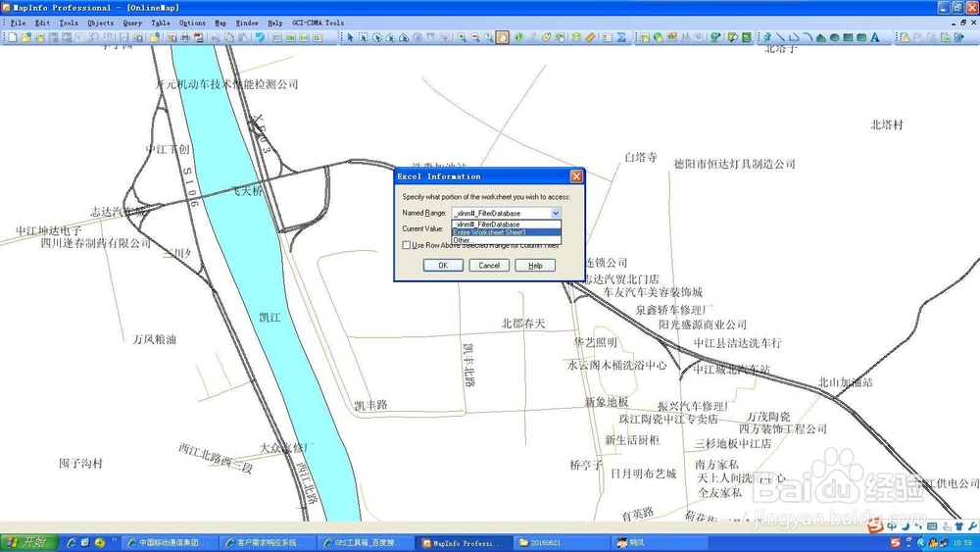Click OK in Excel Information dialog
This screenshot has width=980, height=552.
pyautogui.click(x=443, y=265)
